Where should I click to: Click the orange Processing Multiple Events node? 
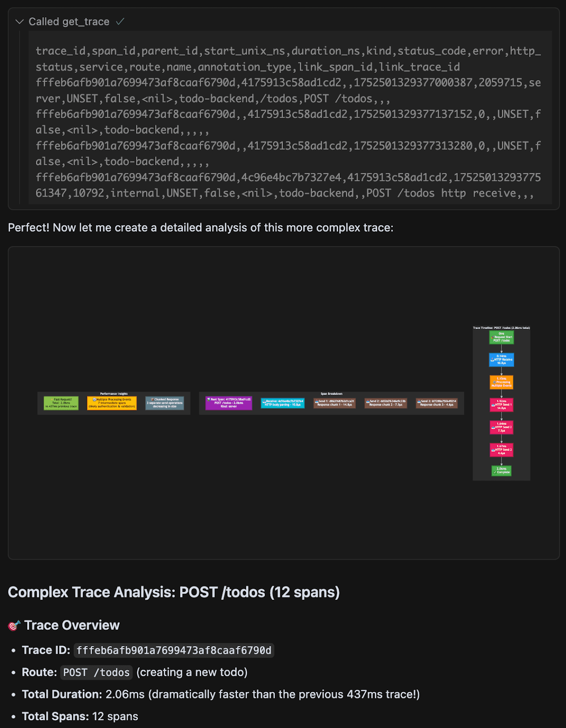pos(501,382)
